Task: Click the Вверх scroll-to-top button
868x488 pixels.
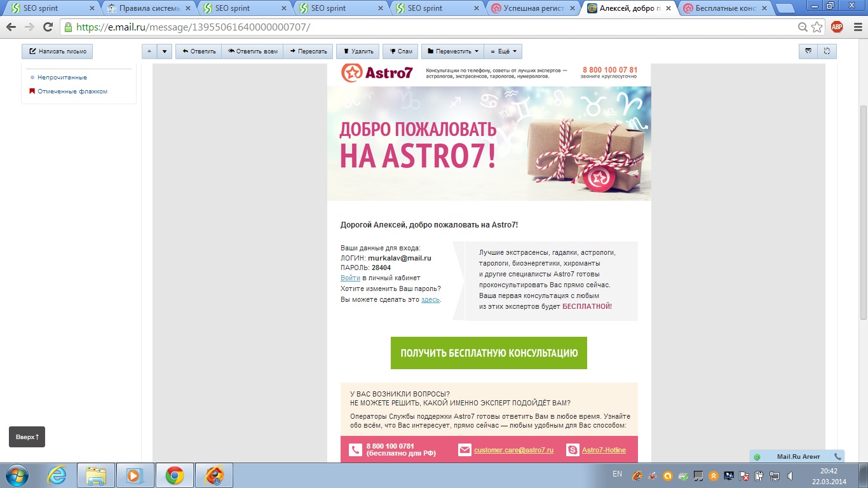Action: click(27, 437)
